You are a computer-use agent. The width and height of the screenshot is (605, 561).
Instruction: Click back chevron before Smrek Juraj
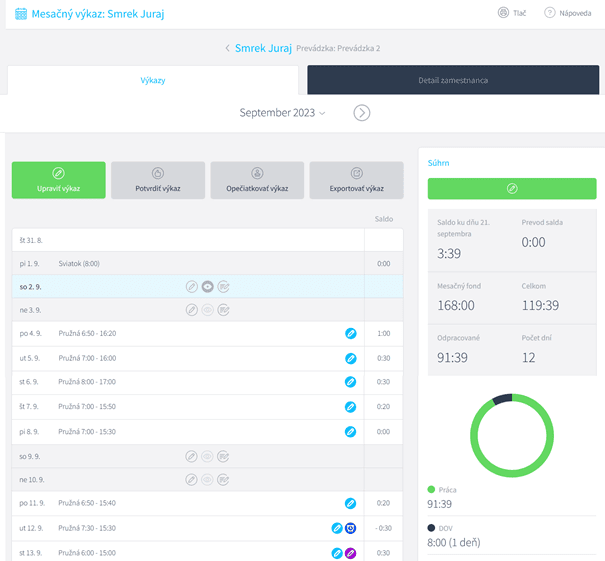point(227,48)
